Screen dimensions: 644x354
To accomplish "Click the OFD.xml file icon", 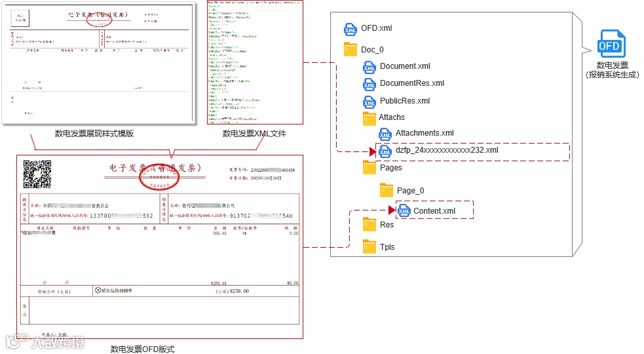I will pyautogui.click(x=350, y=29).
